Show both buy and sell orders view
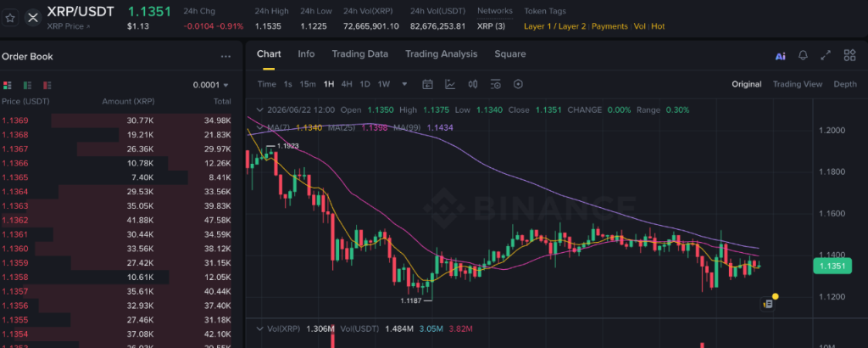868x348 pixels. 7,86
